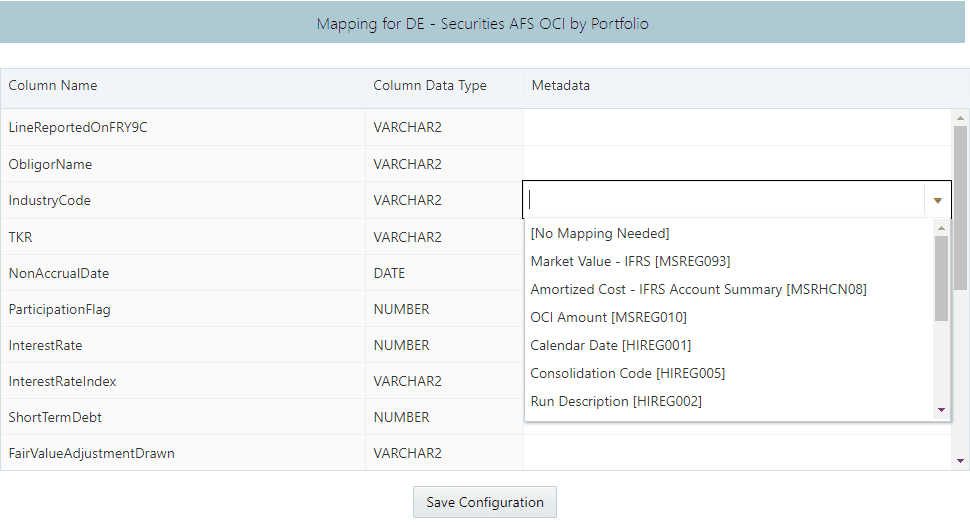Click the Save Configuration button
Viewport: 970px width, 525px height.
(x=484, y=502)
